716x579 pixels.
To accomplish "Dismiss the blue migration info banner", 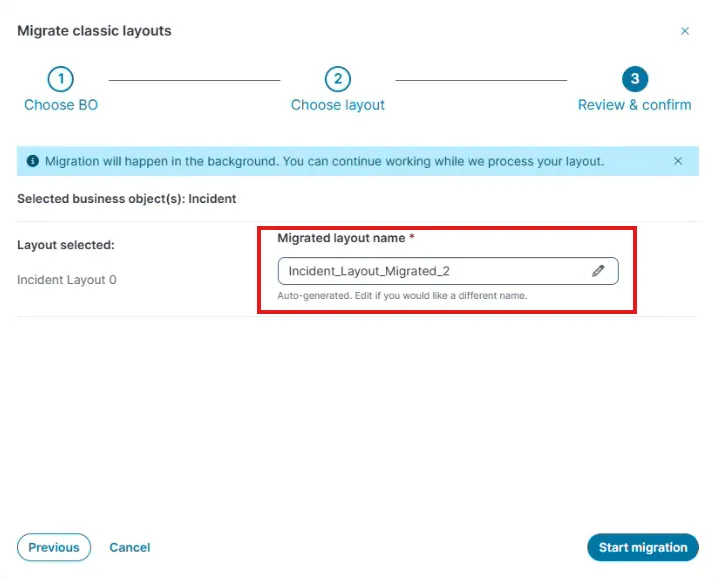I will [x=678, y=161].
